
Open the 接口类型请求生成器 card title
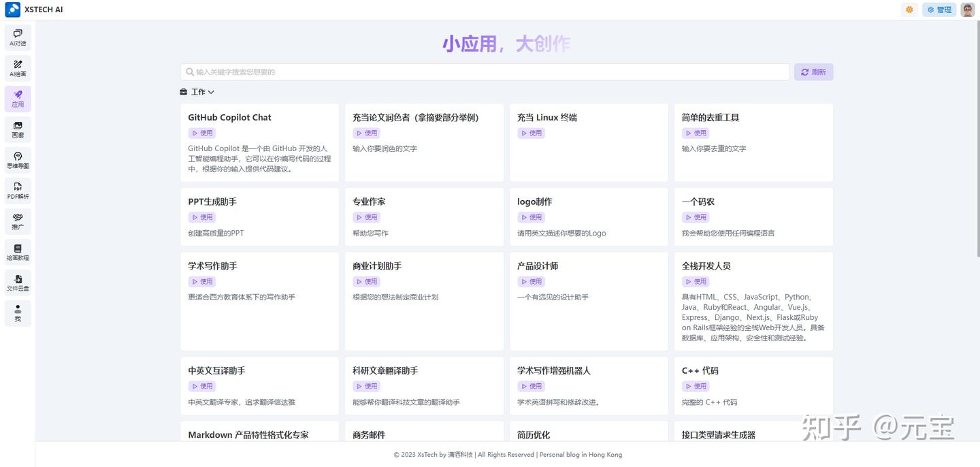[719, 435]
